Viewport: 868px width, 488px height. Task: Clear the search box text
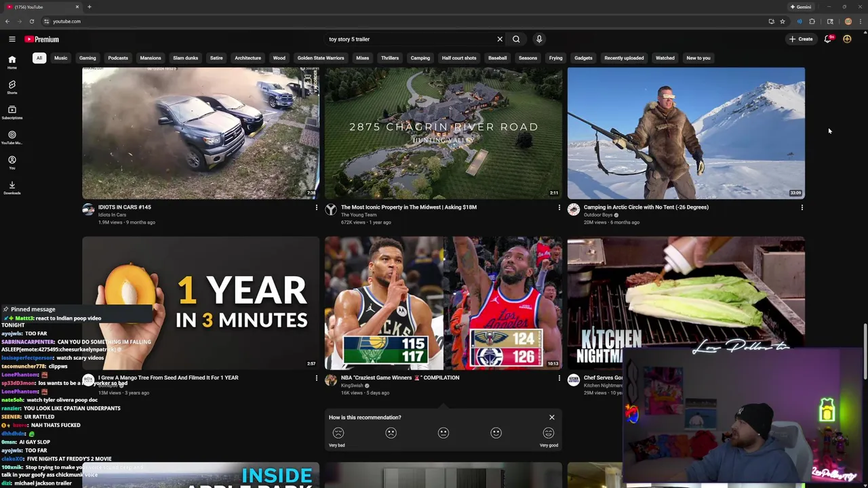click(x=500, y=39)
